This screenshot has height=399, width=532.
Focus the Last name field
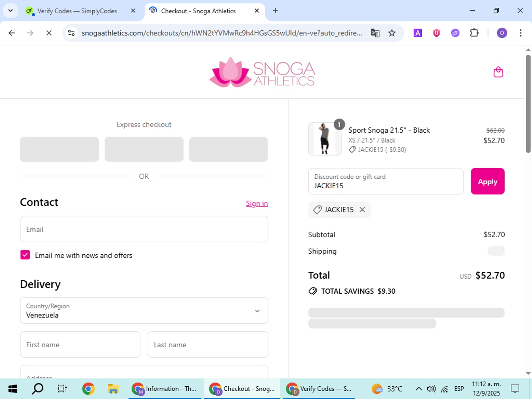click(x=208, y=344)
